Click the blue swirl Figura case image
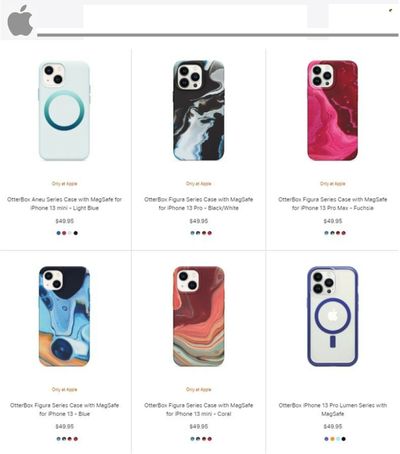 coord(64,316)
